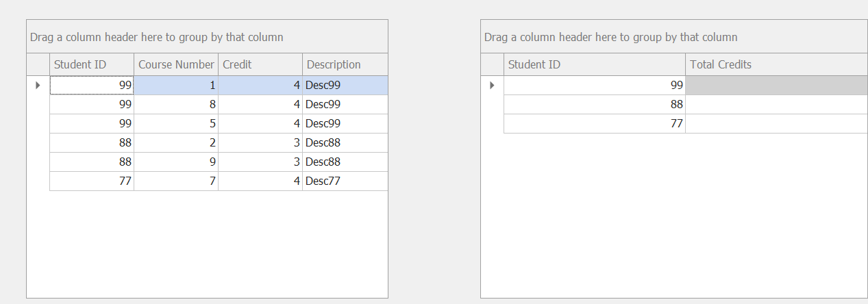The width and height of the screenshot is (868, 304).
Task: Click Total Credits cell for student 99
Action: click(x=776, y=86)
